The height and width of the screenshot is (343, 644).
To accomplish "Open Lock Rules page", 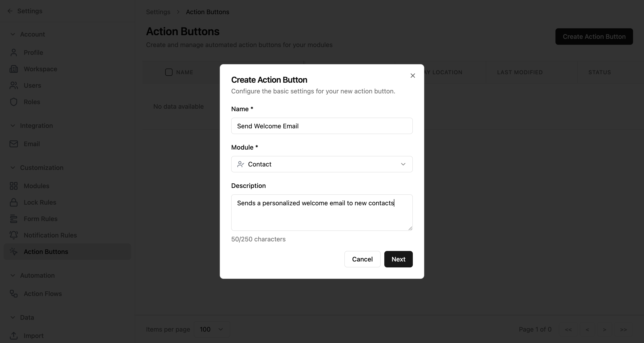I will pyautogui.click(x=67, y=202).
